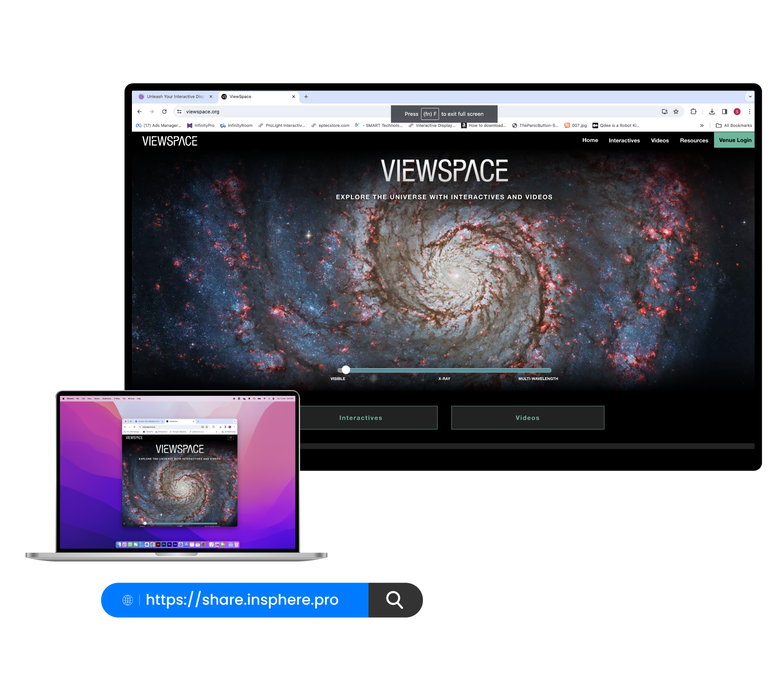Click the laptop screen browser window thumbnail

(x=180, y=472)
